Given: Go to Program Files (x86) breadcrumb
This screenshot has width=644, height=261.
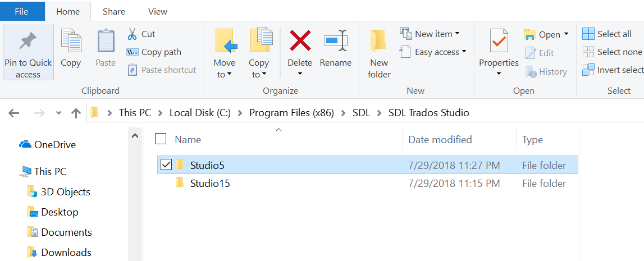Looking at the screenshot, I should [x=291, y=112].
